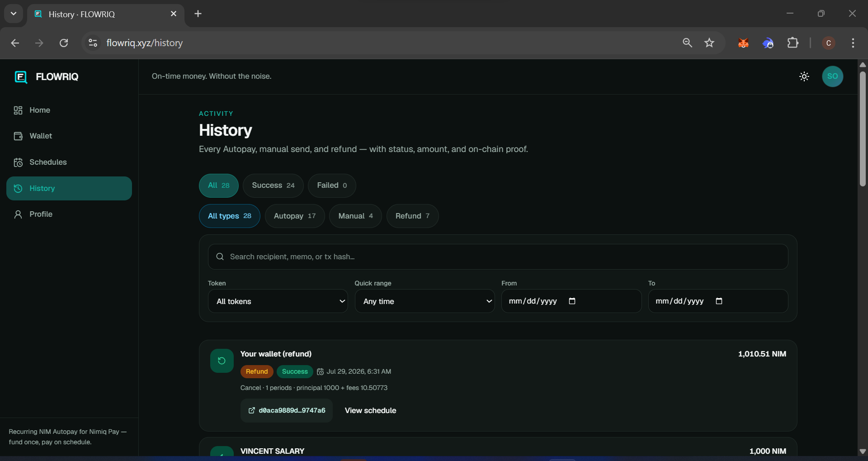Viewport: 868px width, 461px height.
Task: Click the FLOWRIQ logo icon
Action: click(21, 77)
